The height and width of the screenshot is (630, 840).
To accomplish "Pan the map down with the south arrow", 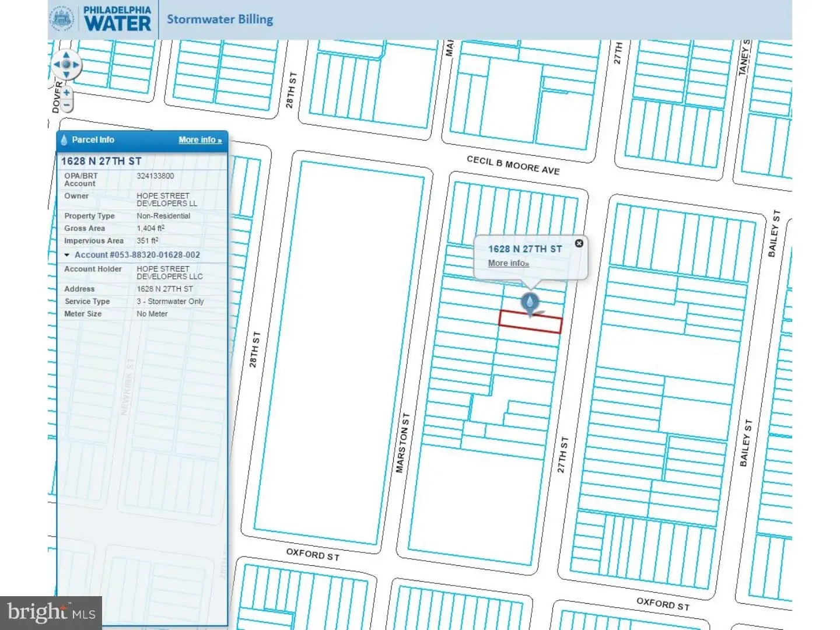I will click(66, 74).
